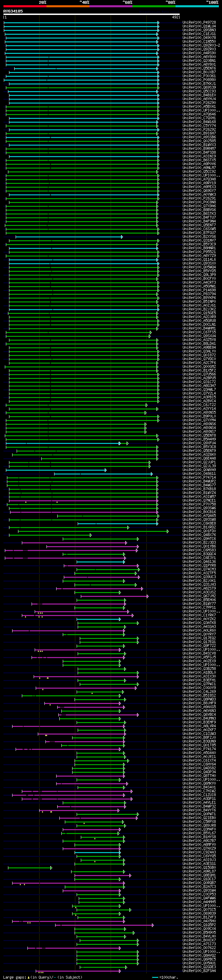Viewport: 222px width, 980px height.
Task: Open hit UniRef100_Q1WLW4 label
Action: (199, 26)
